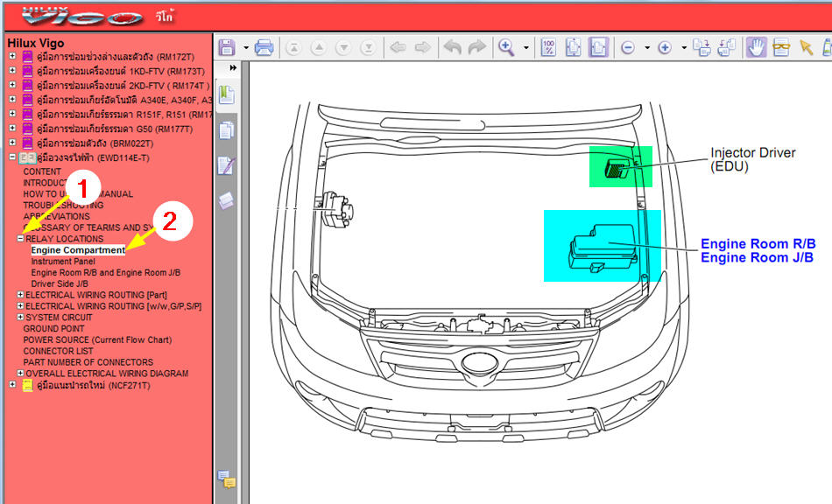Image resolution: width=832 pixels, height=504 pixels.
Task: Open PART NUMBER OF CONNECTORS entry
Action: click(88, 362)
